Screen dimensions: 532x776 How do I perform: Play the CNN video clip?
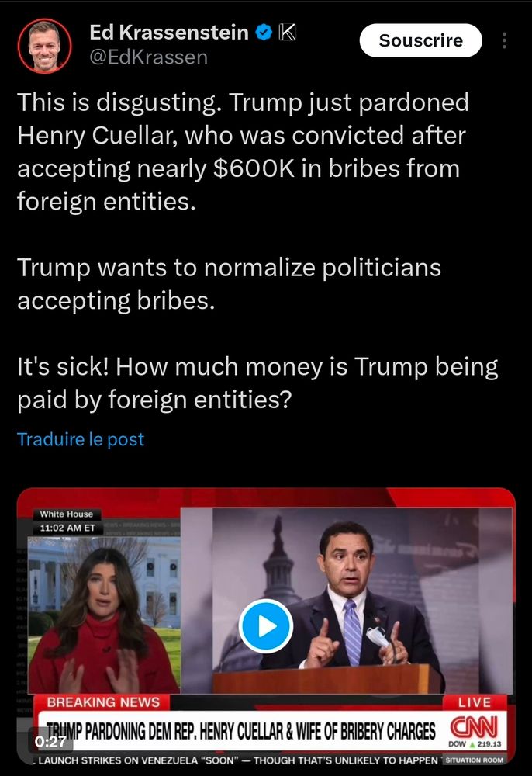click(x=266, y=626)
